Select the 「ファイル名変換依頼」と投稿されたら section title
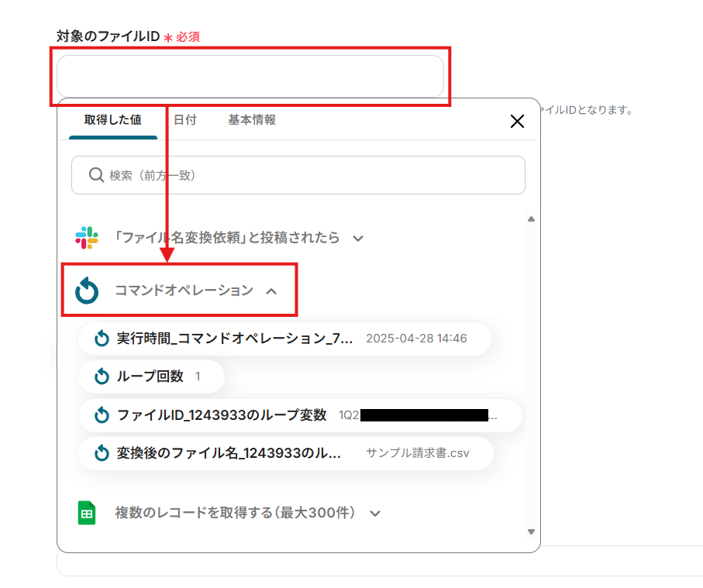The width and height of the screenshot is (703, 588). point(226,238)
